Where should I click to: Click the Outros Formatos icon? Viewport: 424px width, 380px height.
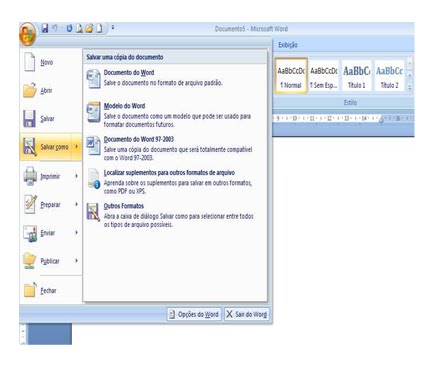[x=93, y=212]
